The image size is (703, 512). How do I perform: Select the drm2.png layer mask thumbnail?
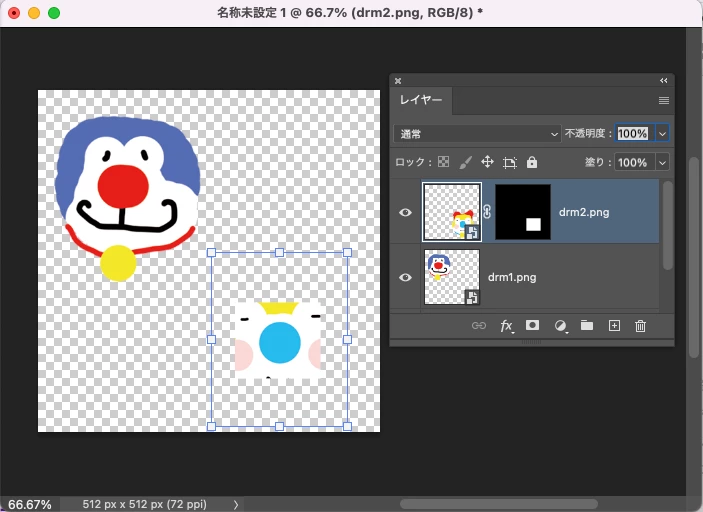click(523, 212)
